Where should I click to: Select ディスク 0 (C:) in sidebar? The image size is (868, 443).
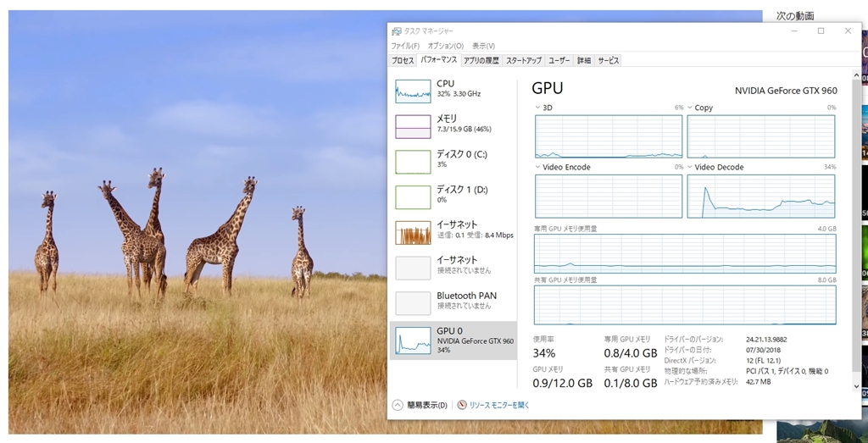tap(453, 161)
